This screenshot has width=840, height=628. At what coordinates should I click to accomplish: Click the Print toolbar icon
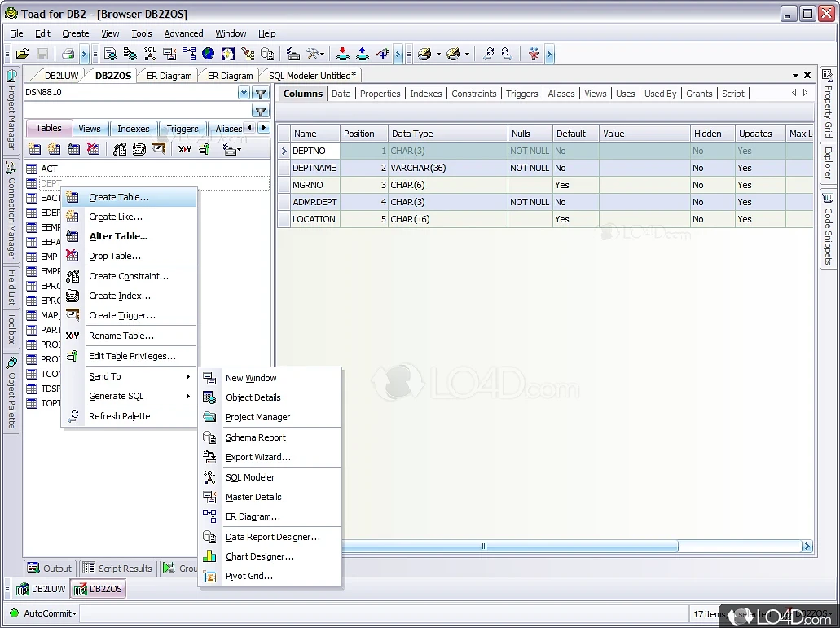coord(68,55)
